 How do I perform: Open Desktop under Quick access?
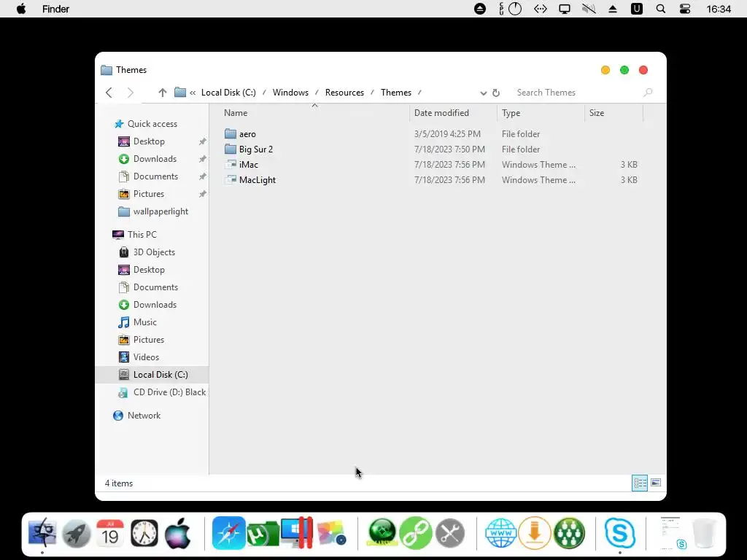click(x=149, y=141)
